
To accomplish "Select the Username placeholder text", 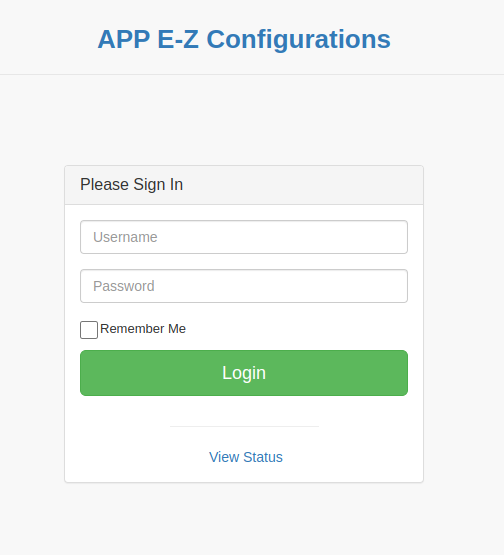I will (x=125, y=237).
